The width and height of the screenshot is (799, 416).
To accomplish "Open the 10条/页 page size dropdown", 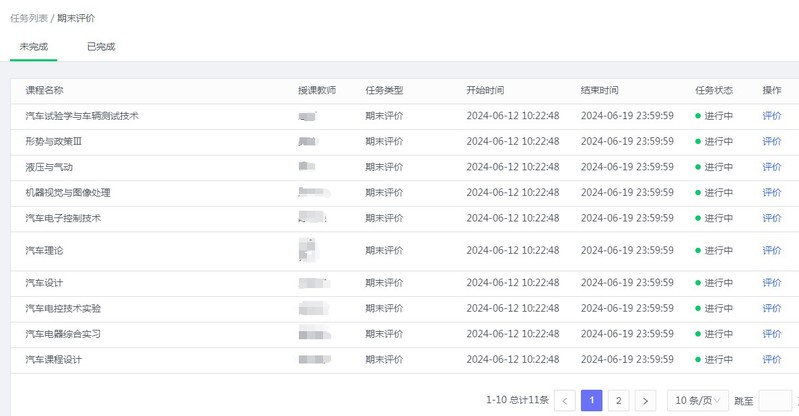I will click(x=697, y=401).
